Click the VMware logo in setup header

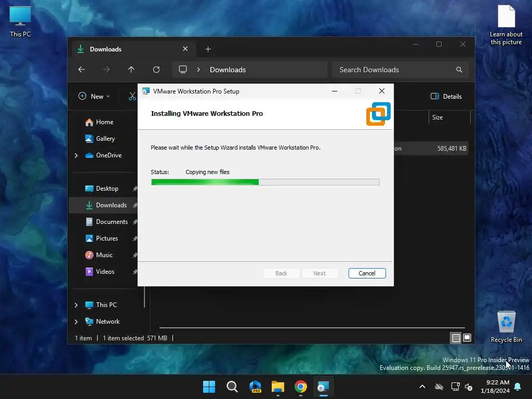coord(378,114)
